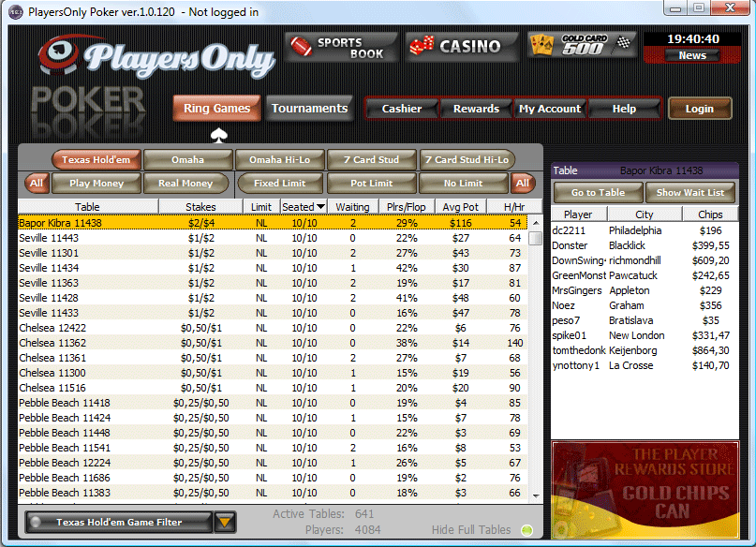Click the table list scroll up arrow
This screenshot has width=756, height=547.
pyautogui.click(x=536, y=223)
